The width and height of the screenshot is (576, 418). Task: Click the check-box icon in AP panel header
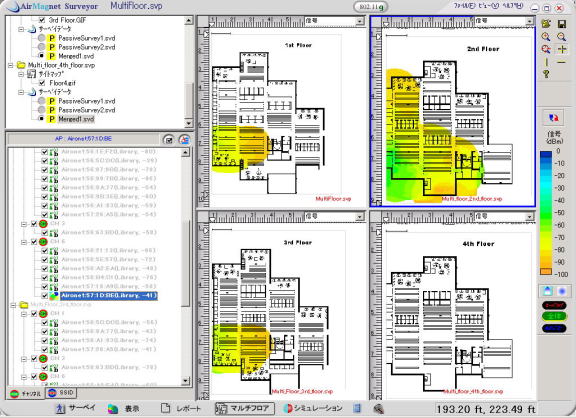pyautogui.click(x=169, y=140)
